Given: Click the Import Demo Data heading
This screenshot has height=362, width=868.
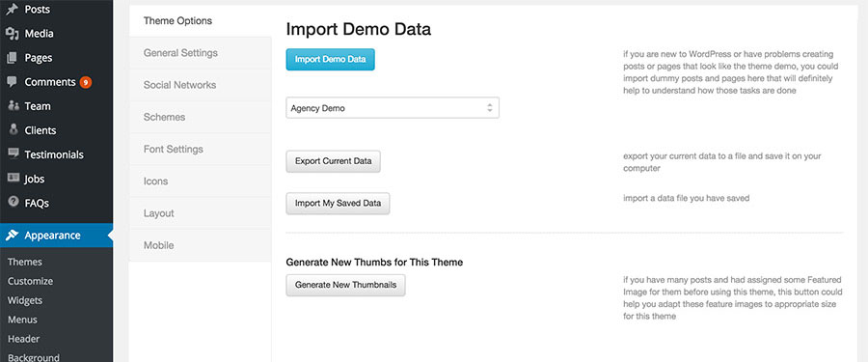Looking at the screenshot, I should 359,29.
